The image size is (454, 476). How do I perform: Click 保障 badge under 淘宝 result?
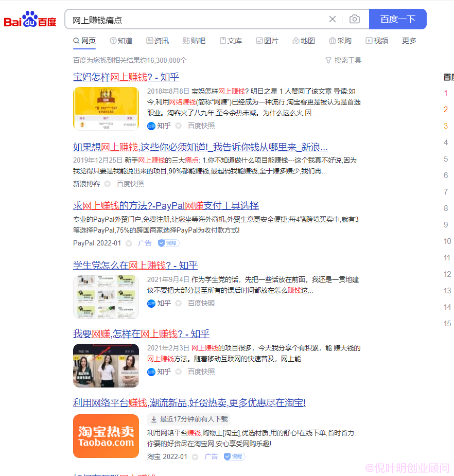pos(234,457)
